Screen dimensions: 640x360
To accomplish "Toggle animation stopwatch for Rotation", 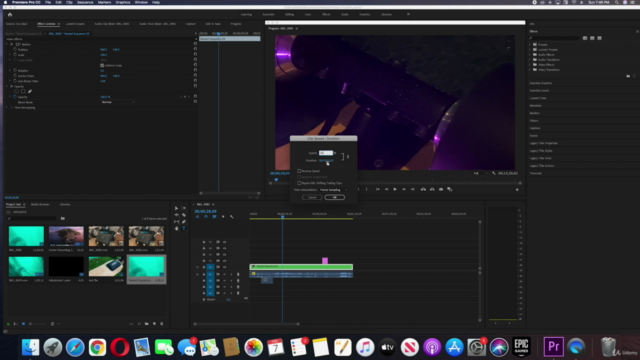I will pos(15,71).
